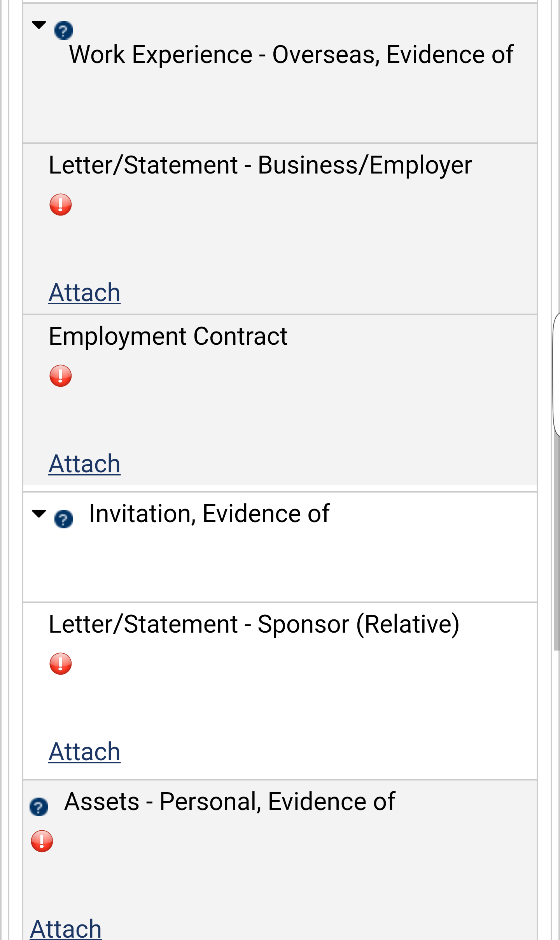The width and height of the screenshot is (560, 940).
Task: Click help icon beside Assets - Personal
Action: (39, 807)
